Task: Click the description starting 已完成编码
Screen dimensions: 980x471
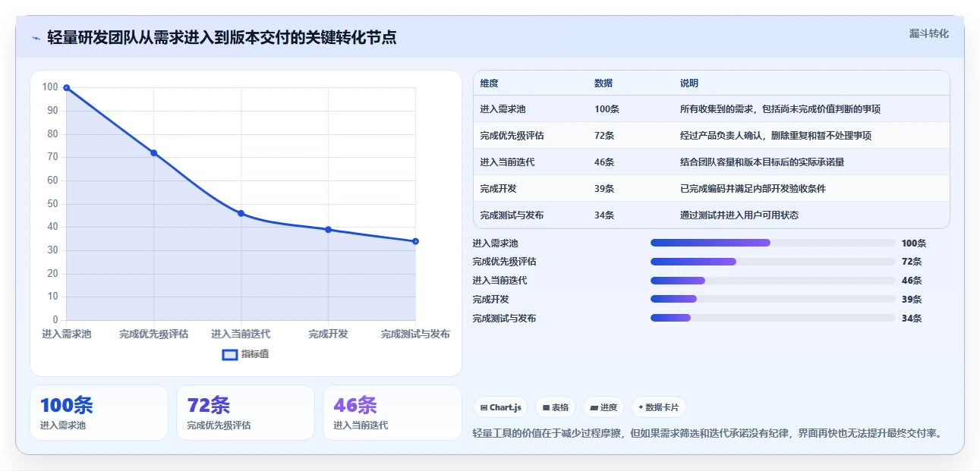Action: 753,189
